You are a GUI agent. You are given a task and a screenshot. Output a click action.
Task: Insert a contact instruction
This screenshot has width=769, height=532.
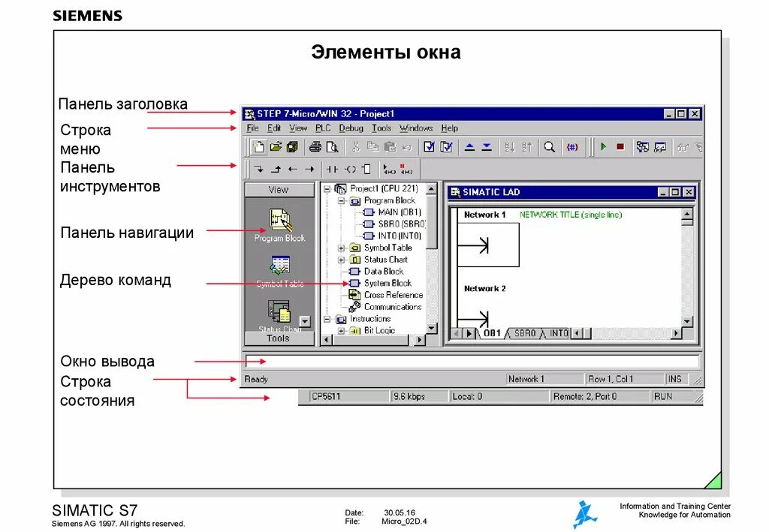pyautogui.click(x=333, y=170)
